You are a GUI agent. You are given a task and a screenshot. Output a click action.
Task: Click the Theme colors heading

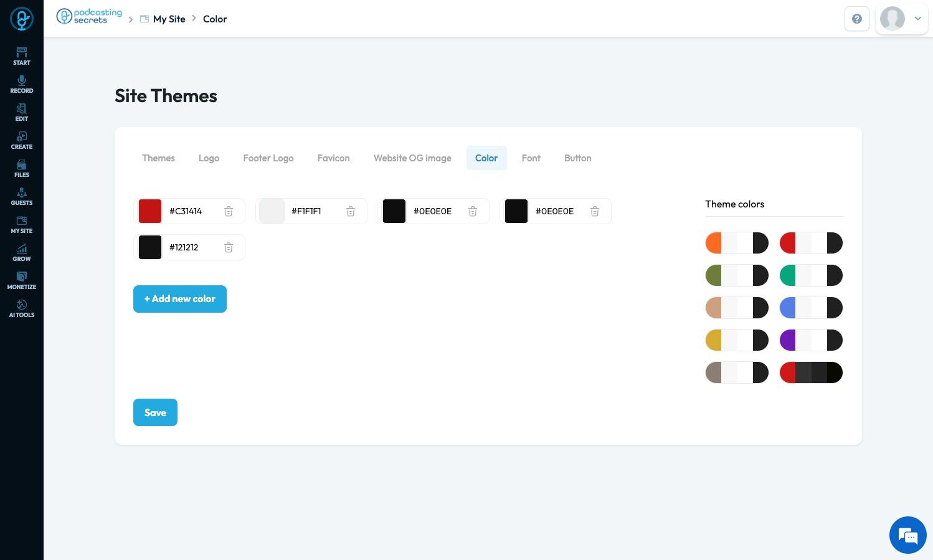pyautogui.click(x=734, y=204)
